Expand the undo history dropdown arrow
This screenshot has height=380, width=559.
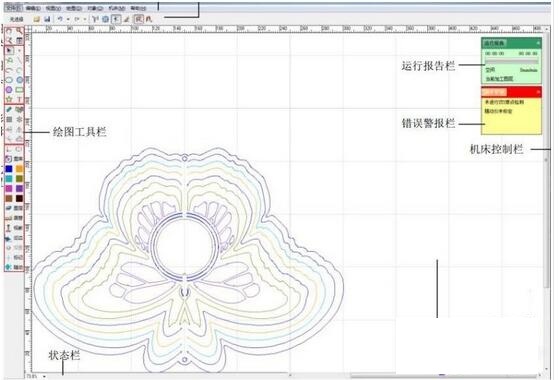pos(68,19)
